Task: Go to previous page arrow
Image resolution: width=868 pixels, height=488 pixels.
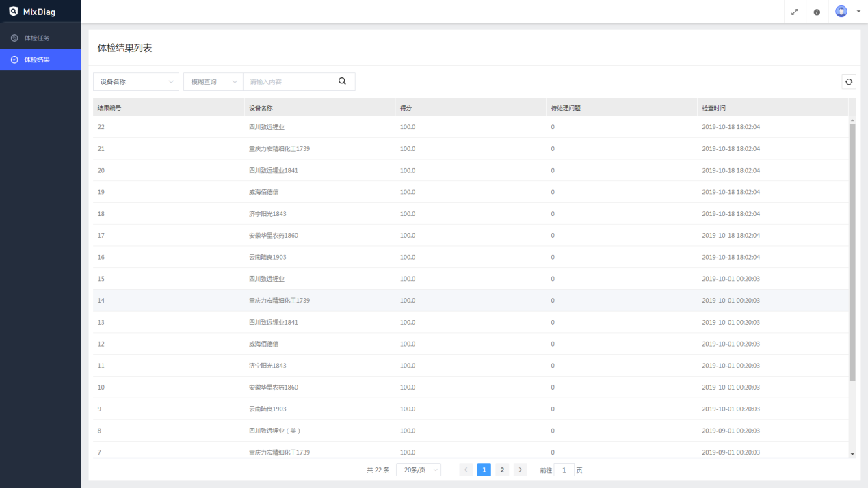Action: coord(466,470)
